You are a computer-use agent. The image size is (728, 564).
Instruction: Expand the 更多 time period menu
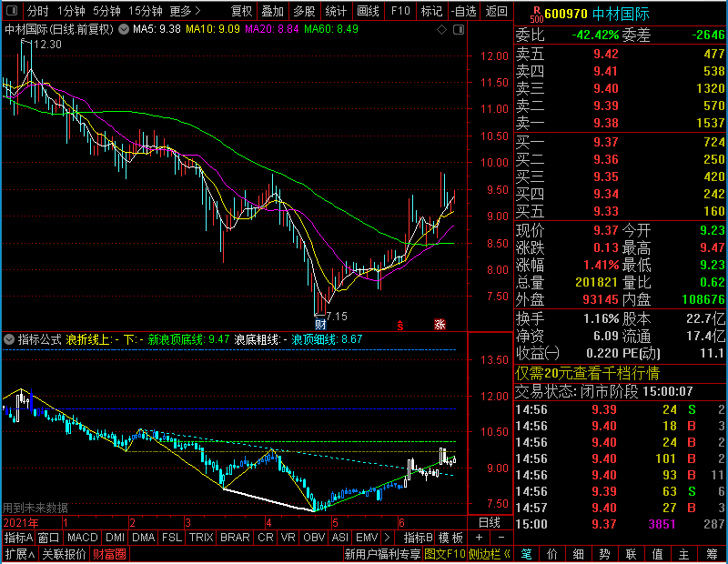[186, 11]
